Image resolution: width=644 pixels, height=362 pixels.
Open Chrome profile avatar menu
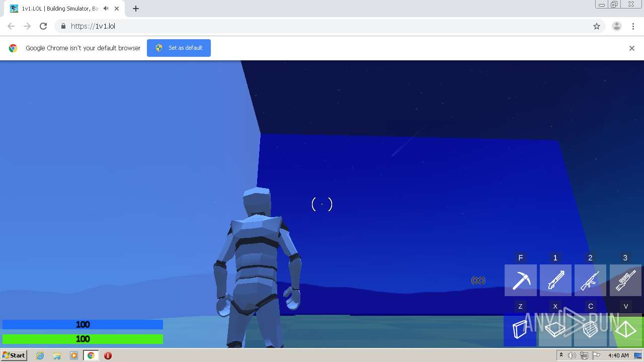617,26
